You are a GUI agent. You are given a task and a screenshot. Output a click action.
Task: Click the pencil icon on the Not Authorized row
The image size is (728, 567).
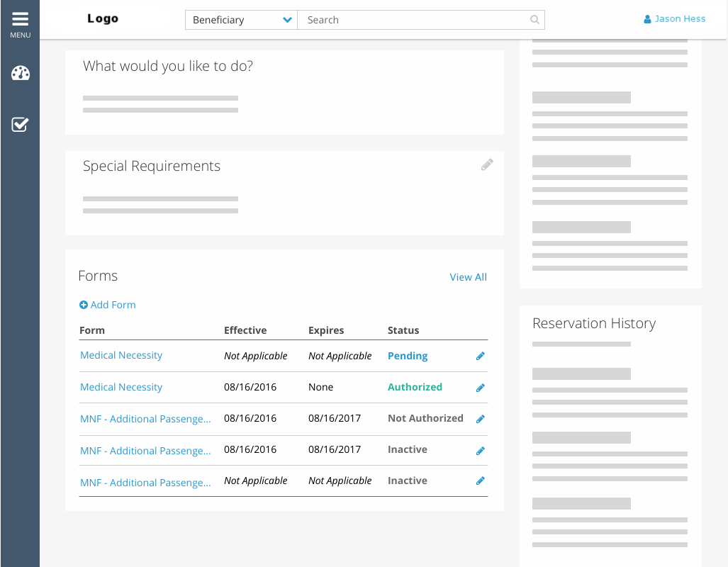coord(481,419)
